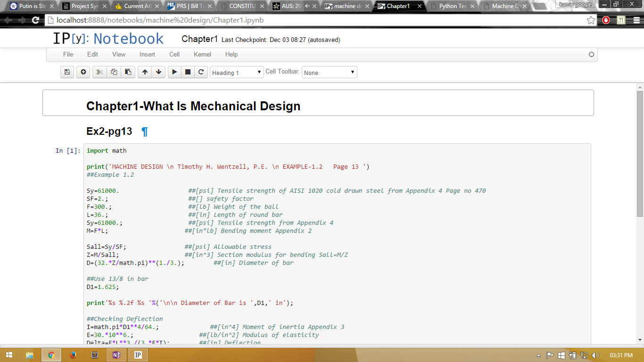Screen dimensions: 644x362
Task: Open the Kernel menu
Action: click(x=202, y=54)
